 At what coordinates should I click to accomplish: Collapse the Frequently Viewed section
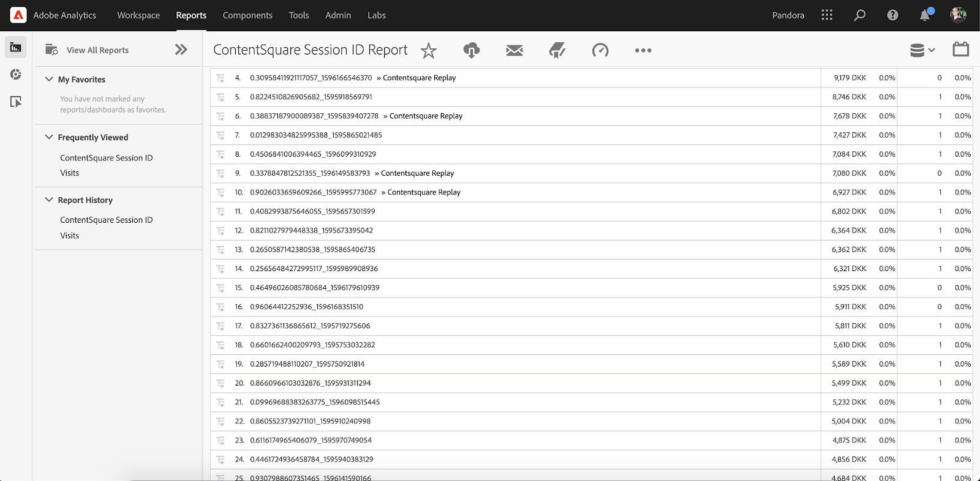pyautogui.click(x=49, y=137)
